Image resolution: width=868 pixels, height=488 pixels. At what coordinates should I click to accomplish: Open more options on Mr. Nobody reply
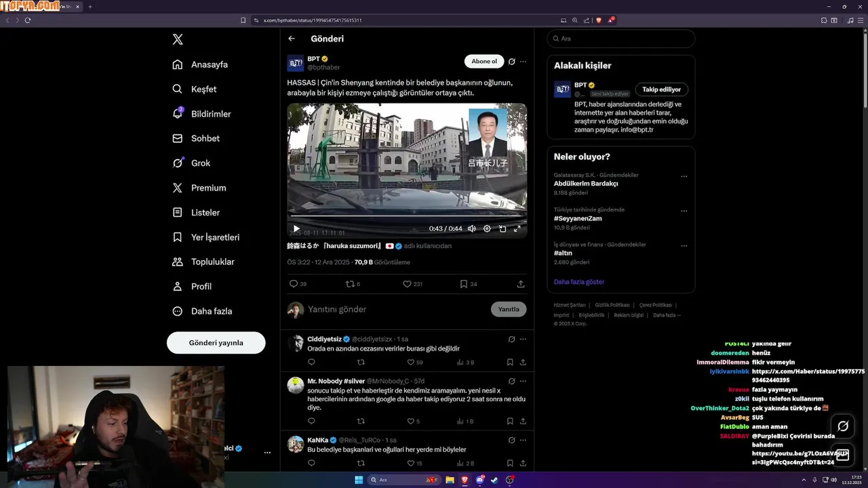[523, 381]
